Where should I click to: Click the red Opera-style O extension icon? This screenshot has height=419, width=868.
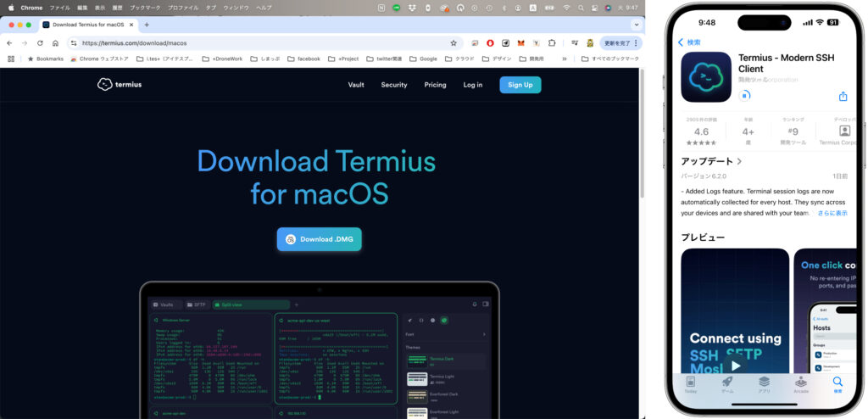click(490, 43)
